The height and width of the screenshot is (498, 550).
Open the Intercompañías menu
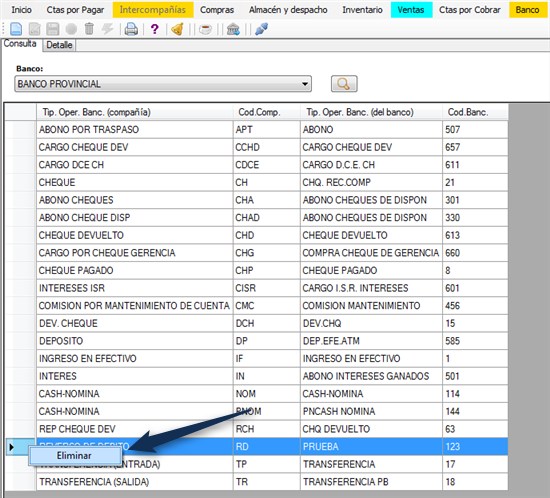153,10
